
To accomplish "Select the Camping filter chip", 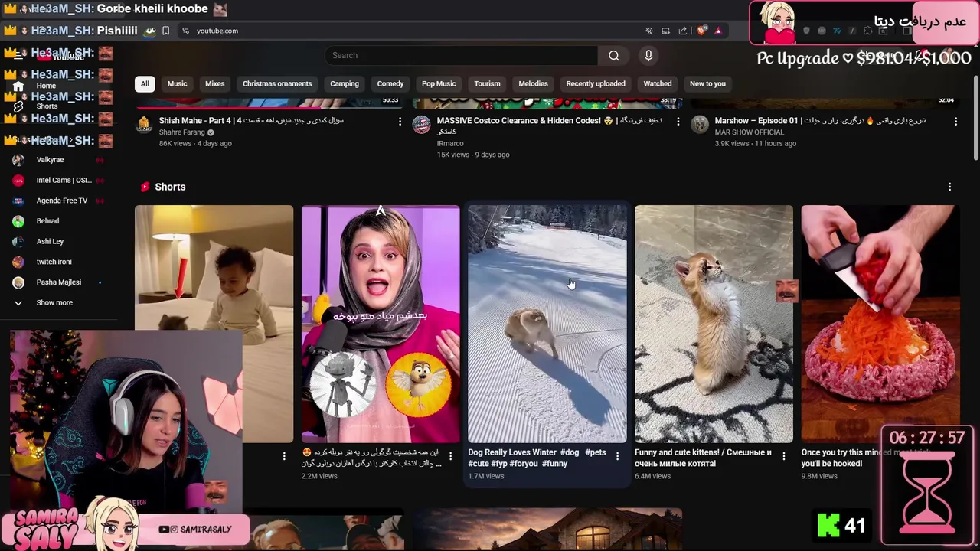I will point(345,83).
